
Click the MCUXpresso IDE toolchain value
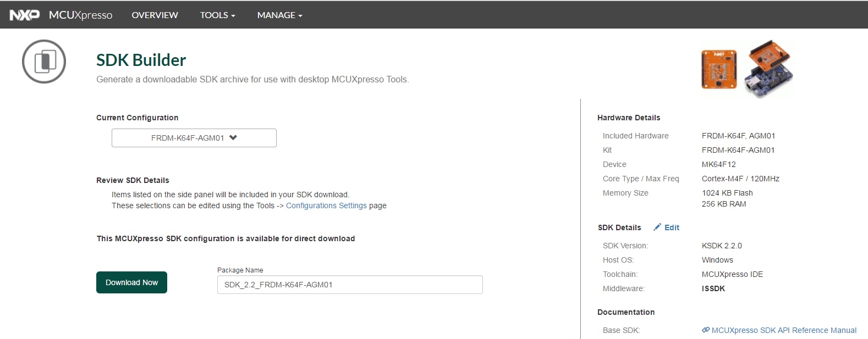point(732,274)
